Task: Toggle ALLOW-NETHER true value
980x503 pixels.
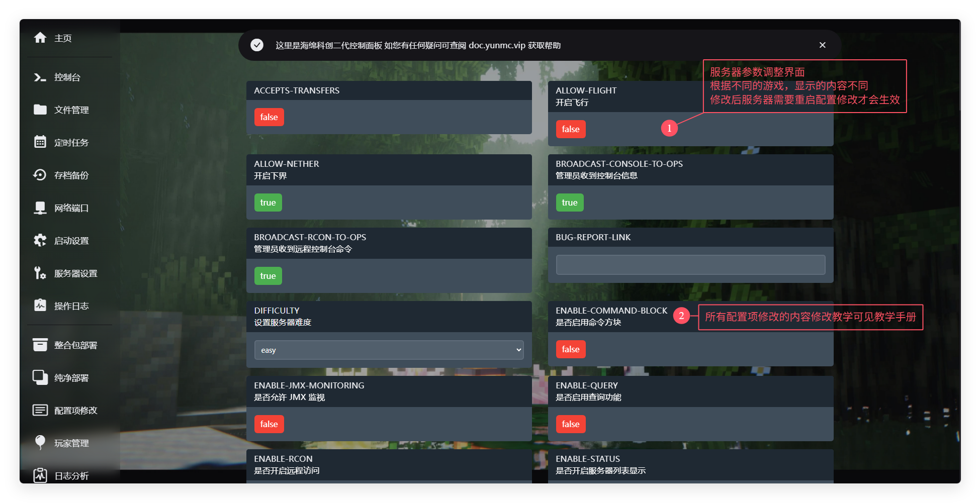Action: click(x=268, y=203)
